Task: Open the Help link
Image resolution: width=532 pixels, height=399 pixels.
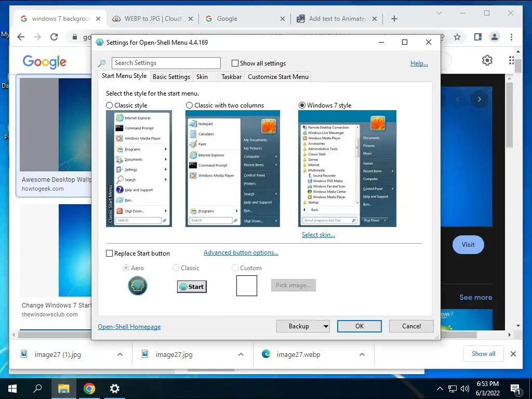Action: coord(419,63)
